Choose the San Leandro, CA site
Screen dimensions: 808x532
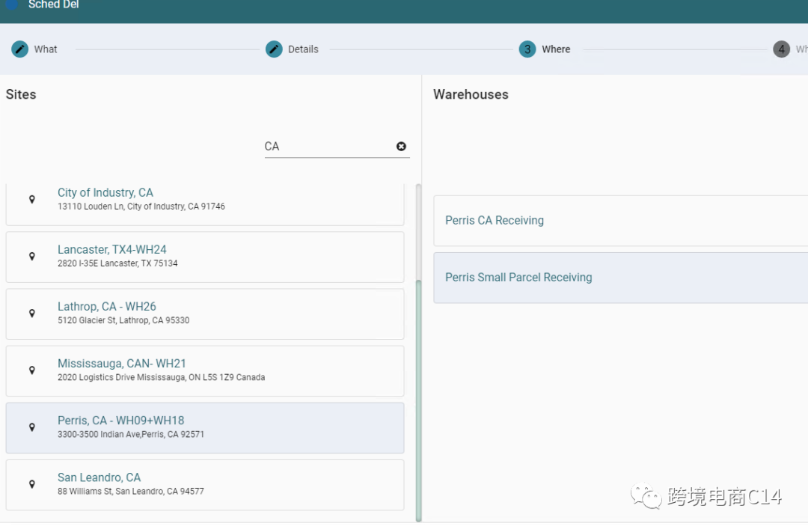(x=99, y=477)
